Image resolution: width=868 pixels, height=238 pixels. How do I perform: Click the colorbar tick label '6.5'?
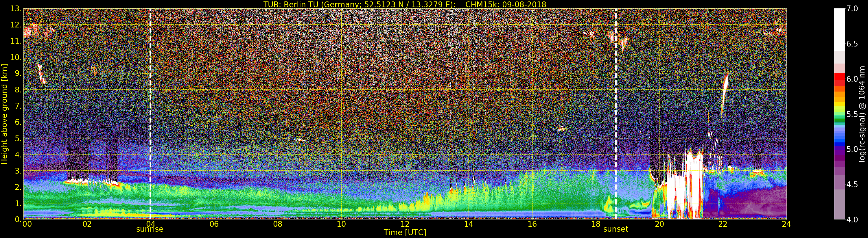tap(852, 44)
